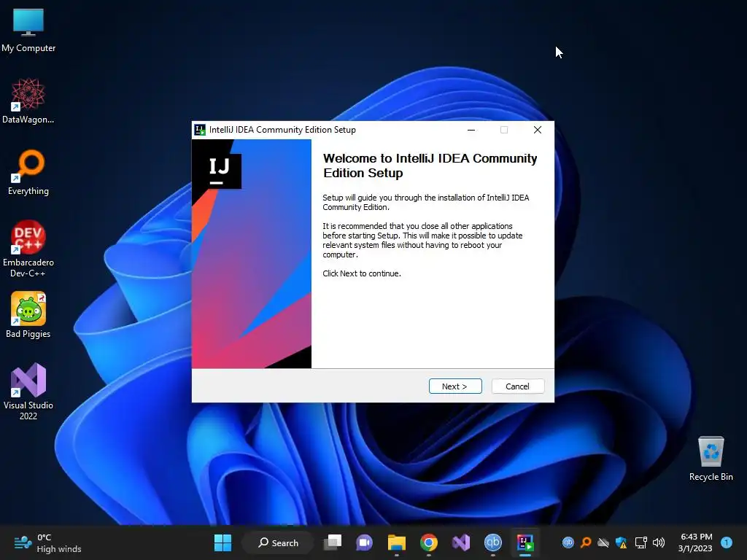Image resolution: width=747 pixels, height=560 pixels.
Task: Select the Bad Piggies desktop shortcut
Action: [28, 315]
